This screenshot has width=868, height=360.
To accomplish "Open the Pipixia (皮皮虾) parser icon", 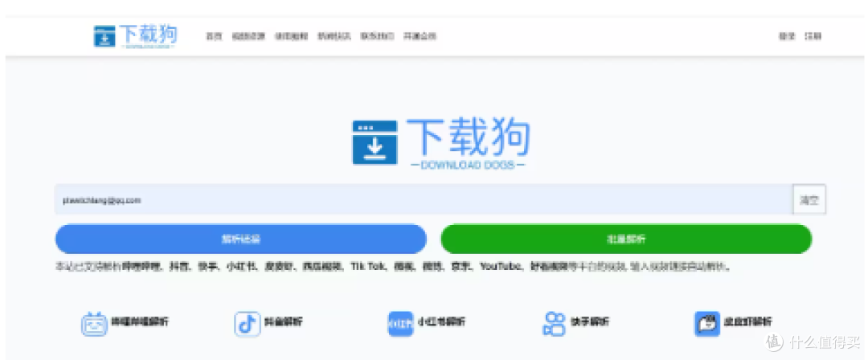I will (707, 324).
